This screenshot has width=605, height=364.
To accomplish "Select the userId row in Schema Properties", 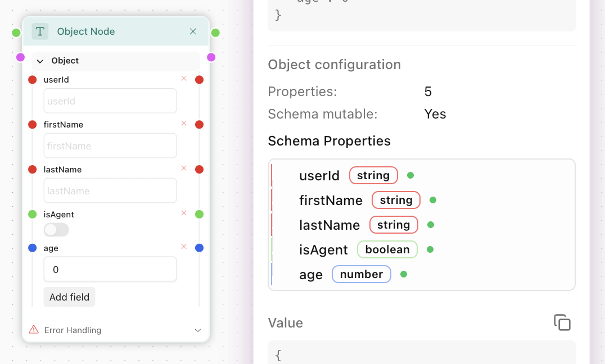I will pyautogui.click(x=319, y=176).
